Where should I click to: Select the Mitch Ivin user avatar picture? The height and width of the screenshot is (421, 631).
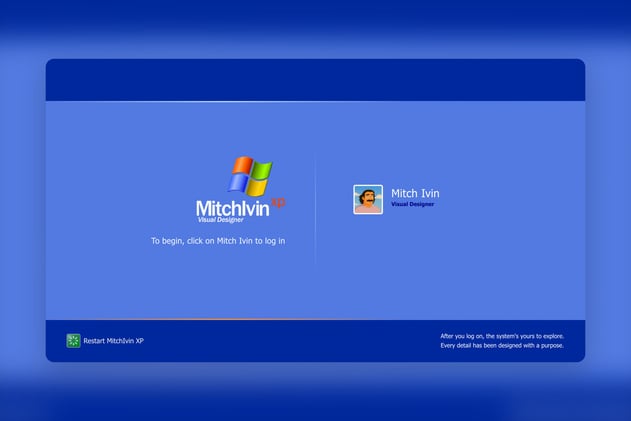(368, 200)
